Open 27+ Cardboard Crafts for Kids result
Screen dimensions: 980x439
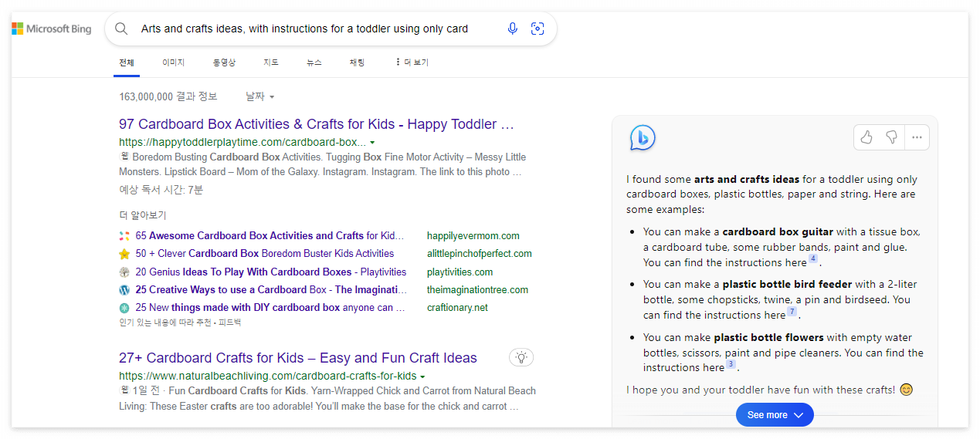click(x=298, y=358)
